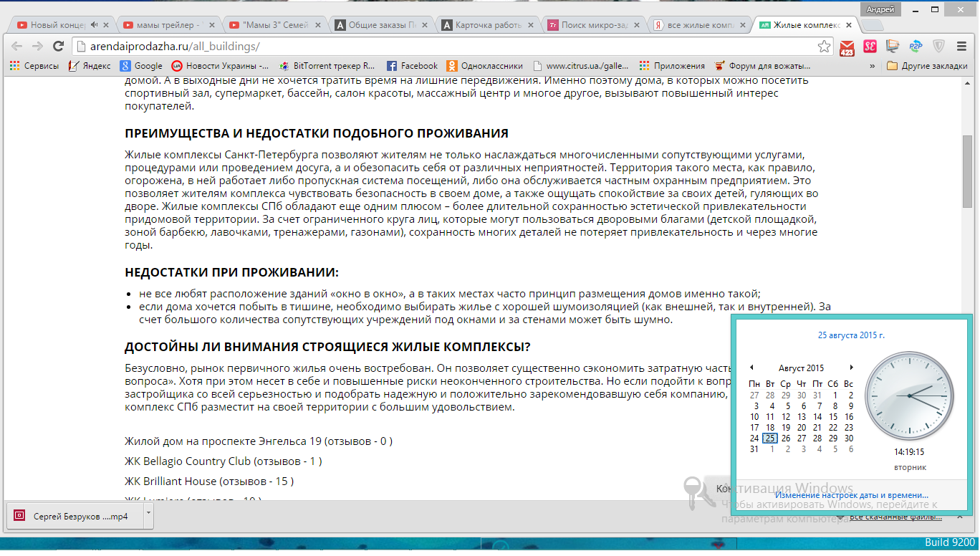The height and width of the screenshot is (556, 980).
Task: Show next month in calendar
Action: [x=850, y=368]
